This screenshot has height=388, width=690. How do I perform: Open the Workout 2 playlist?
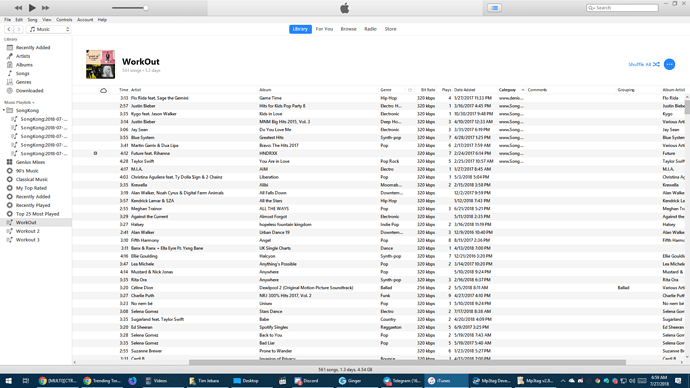pyautogui.click(x=27, y=231)
